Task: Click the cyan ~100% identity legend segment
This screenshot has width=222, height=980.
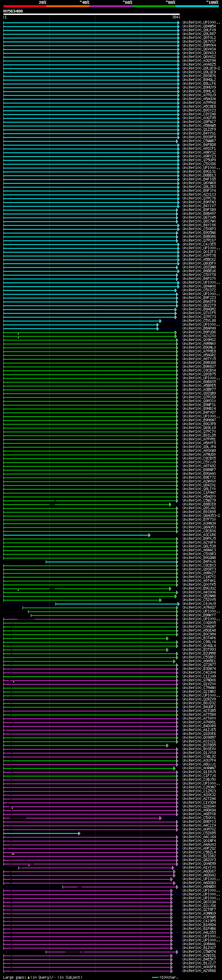Action: pyautogui.click(x=197, y=6)
